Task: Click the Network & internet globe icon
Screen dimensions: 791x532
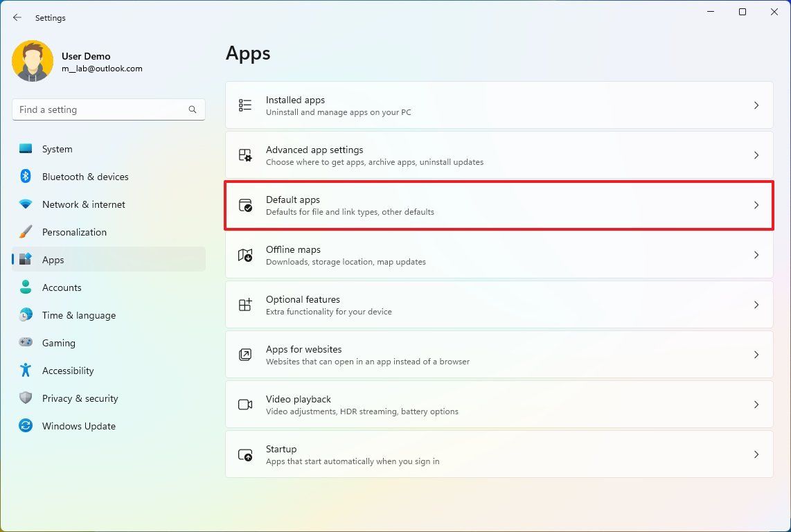Action: point(25,204)
